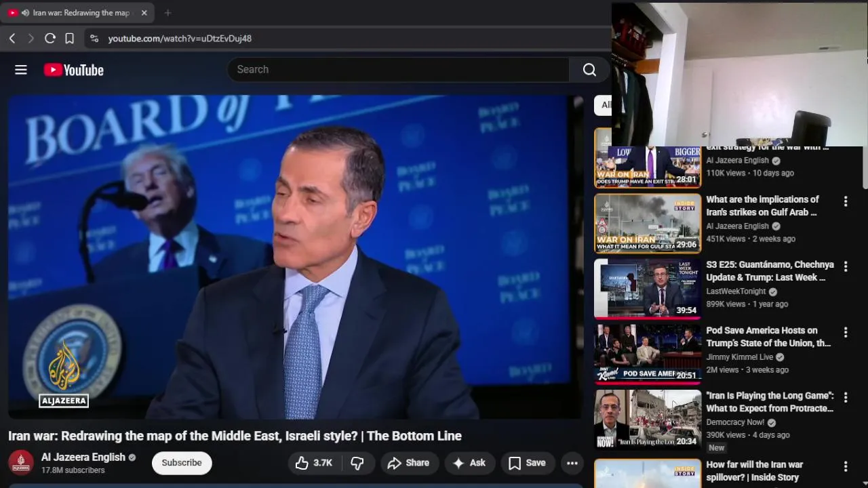Open title 'How far will the Iran war spillover'
The width and height of the screenshot is (868, 488).
(755, 471)
